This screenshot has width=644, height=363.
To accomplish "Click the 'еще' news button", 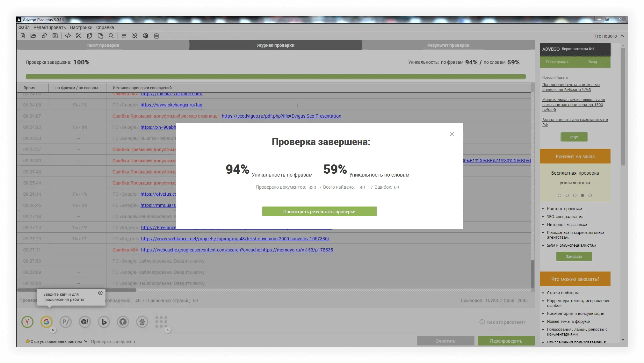I will [x=574, y=137].
